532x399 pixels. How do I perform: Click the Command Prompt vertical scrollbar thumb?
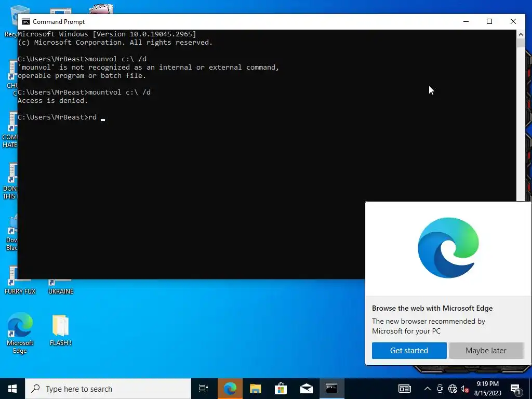pyautogui.click(x=521, y=44)
